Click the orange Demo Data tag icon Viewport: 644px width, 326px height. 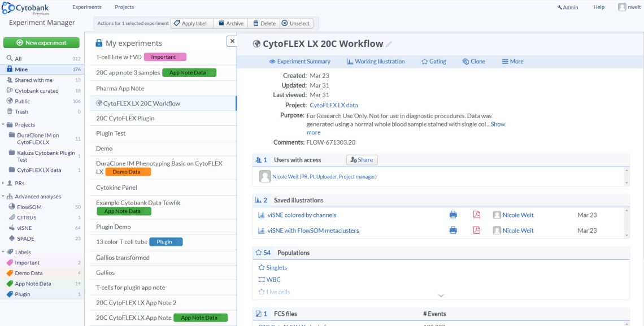coord(10,273)
